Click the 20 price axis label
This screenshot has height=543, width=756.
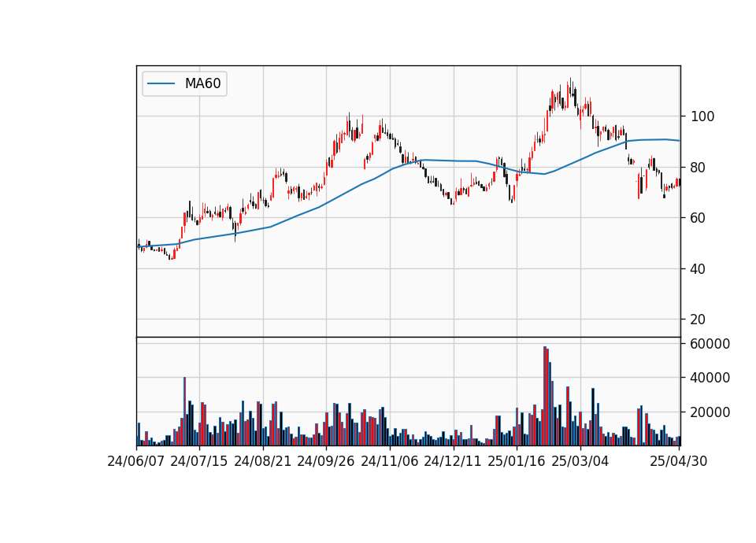[x=699, y=320]
